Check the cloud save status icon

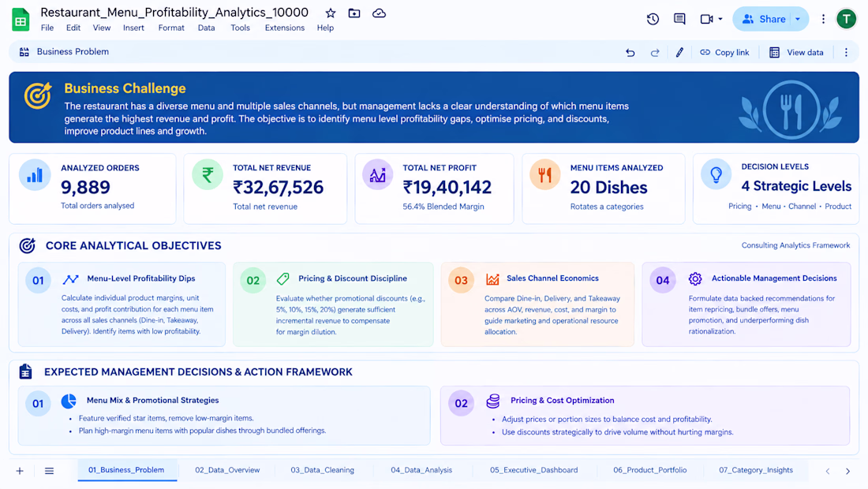click(380, 13)
